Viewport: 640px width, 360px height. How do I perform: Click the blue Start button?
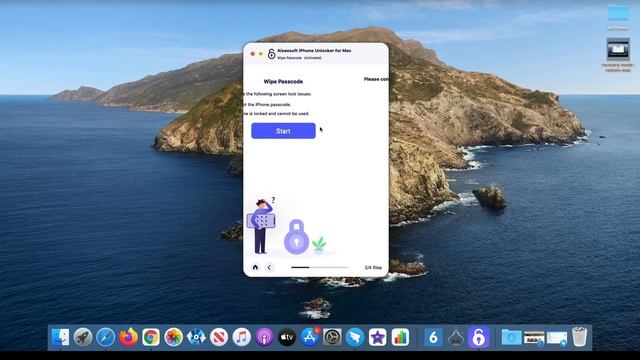[x=283, y=131]
